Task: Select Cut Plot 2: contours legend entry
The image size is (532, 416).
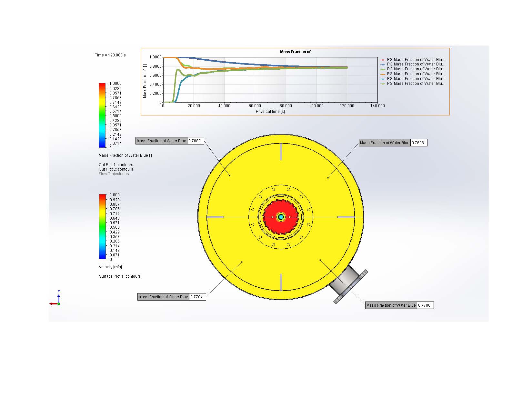Action: 116,169
